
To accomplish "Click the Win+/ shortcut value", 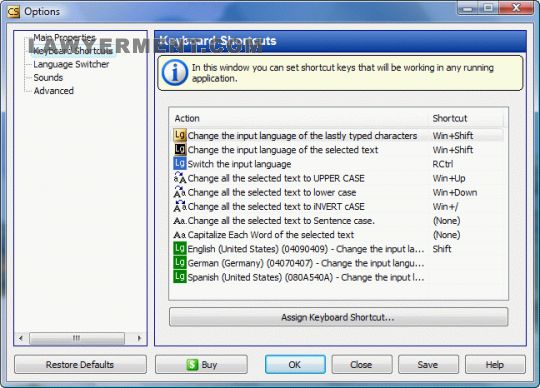I will pyautogui.click(x=445, y=206).
